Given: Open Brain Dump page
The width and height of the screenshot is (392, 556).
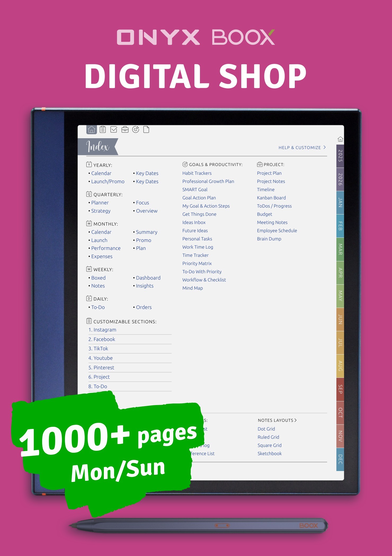Looking at the screenshot, I should (x=269, y=239).
